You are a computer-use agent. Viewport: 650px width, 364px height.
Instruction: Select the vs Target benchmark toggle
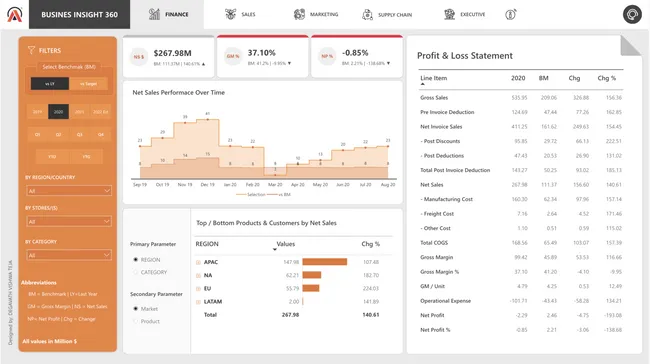click(x=88, y=84)
